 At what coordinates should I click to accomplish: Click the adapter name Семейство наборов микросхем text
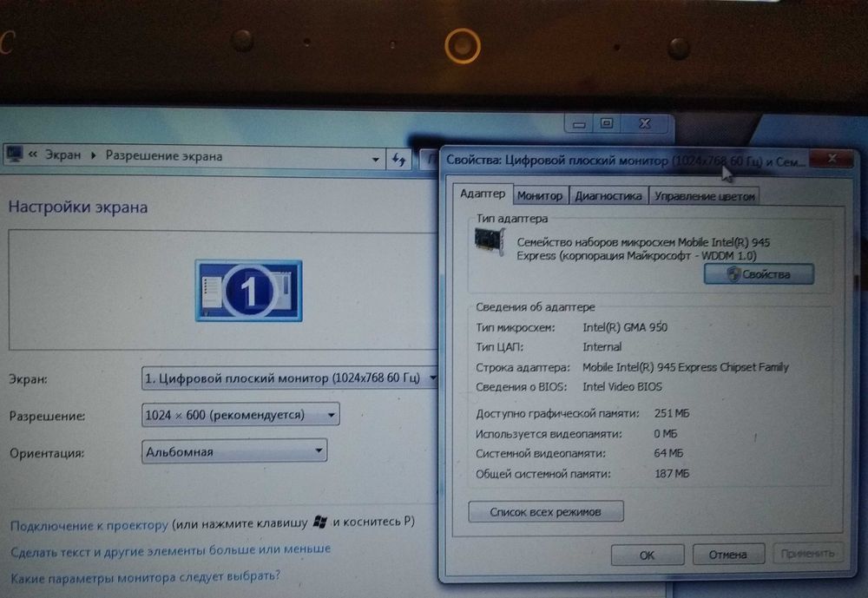[x=643, y=248]
